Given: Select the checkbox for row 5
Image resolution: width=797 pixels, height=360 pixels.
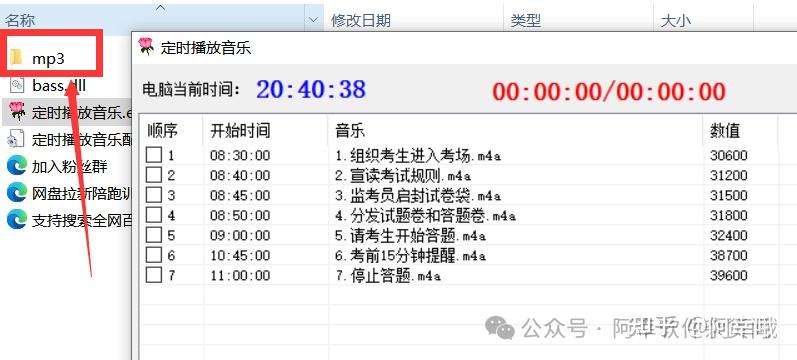Looking at the screenshot, I should point(154,235).
